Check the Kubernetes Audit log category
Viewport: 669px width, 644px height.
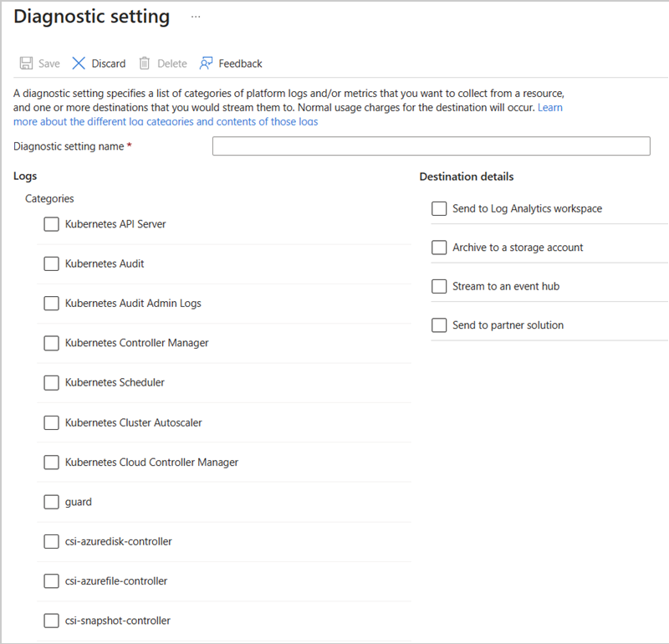(52, 263)
